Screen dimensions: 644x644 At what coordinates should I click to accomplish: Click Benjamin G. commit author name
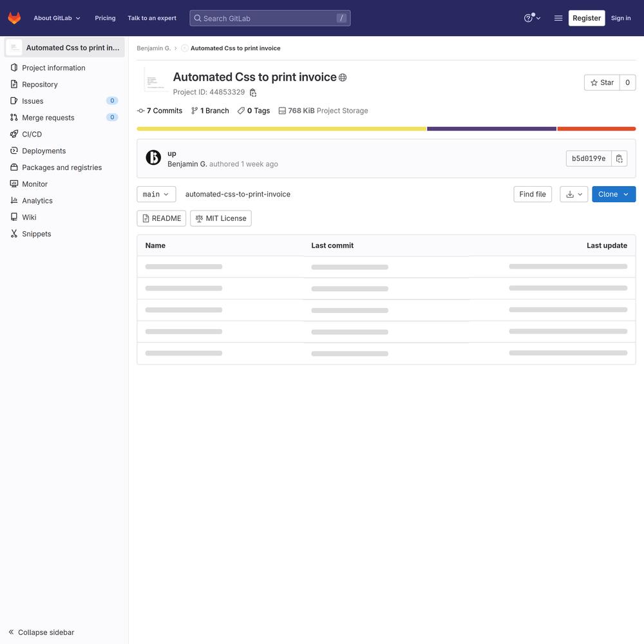[187, 164]
